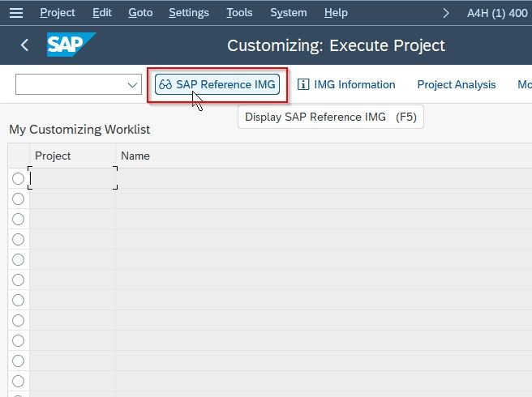
Task: Click the first Project cell input field
Action: click(72, 178)
